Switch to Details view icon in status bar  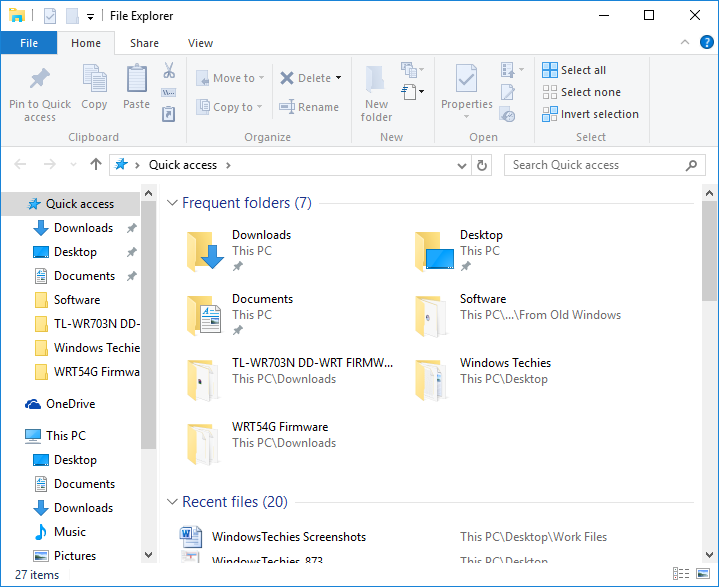click(681, 573)
